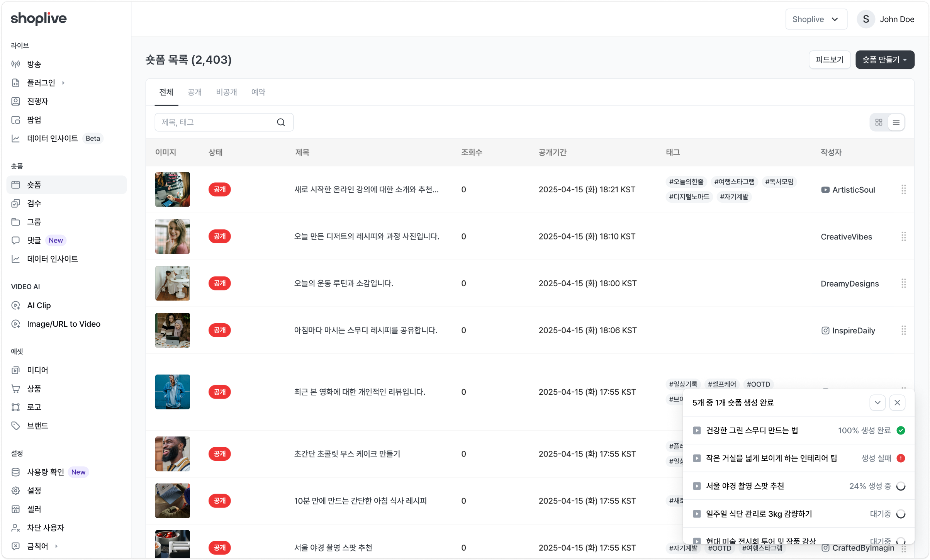Open the 건강한 그린 스무디 만드는 법 item
The width and height of the screenshot is (930, 560).
coord(799,431)
